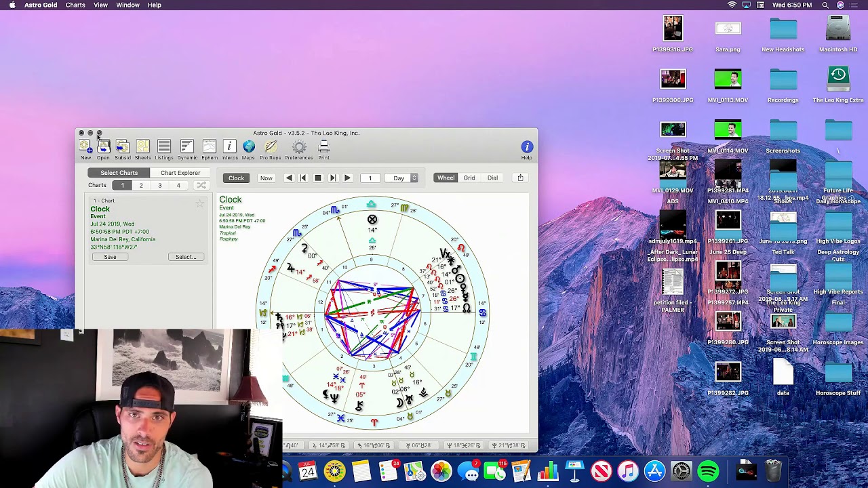This screenshot has width=868, height=488.
Task: Open the blue Help icon
Action: click(x=527, y=147)
